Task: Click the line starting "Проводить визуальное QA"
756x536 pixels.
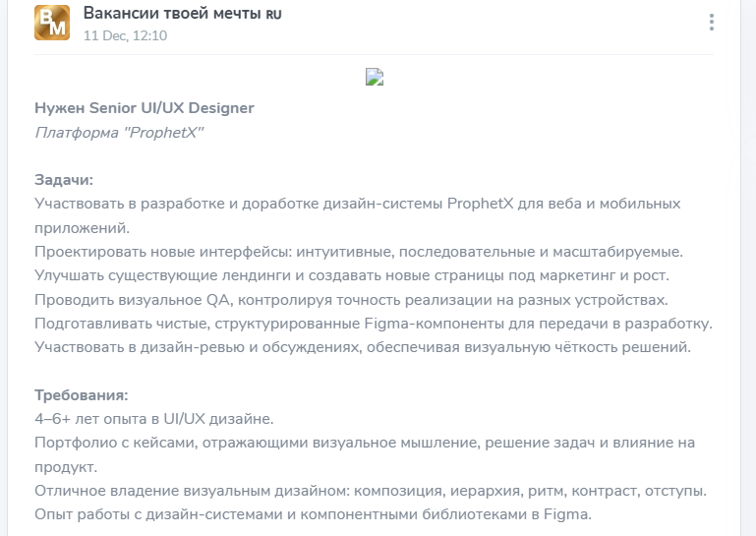Action: (x=352, y=299)
